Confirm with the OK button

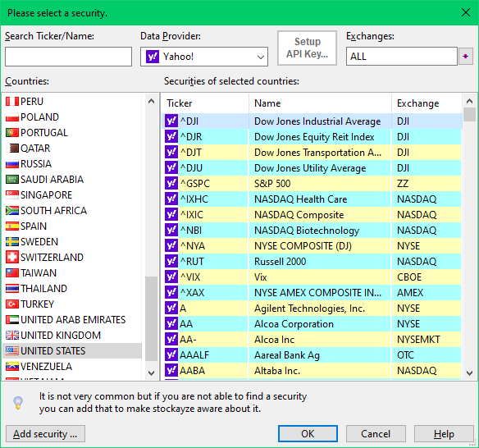(x=308, y=434)
